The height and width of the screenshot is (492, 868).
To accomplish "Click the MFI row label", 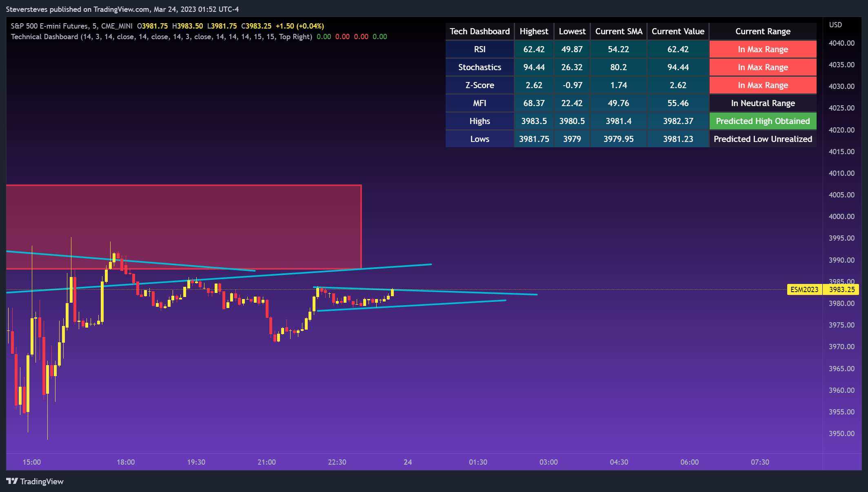I will point(480,103).
